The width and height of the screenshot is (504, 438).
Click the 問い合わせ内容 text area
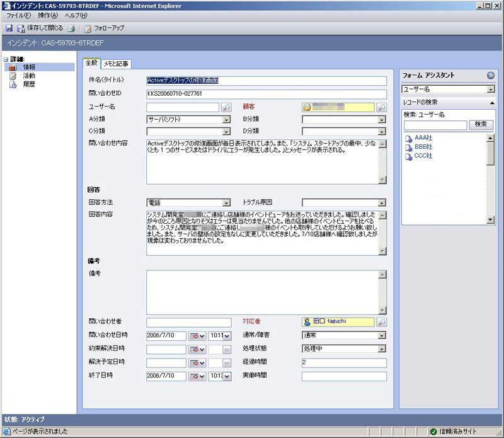click(266, 162)
